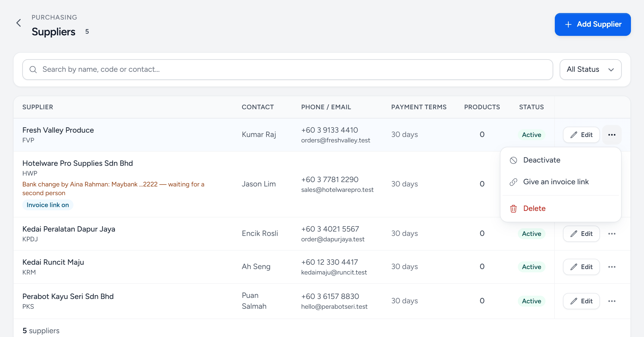Edit the Kedai Runcit Maju supplier
This screenshot has width=644, height=337.
581,267
